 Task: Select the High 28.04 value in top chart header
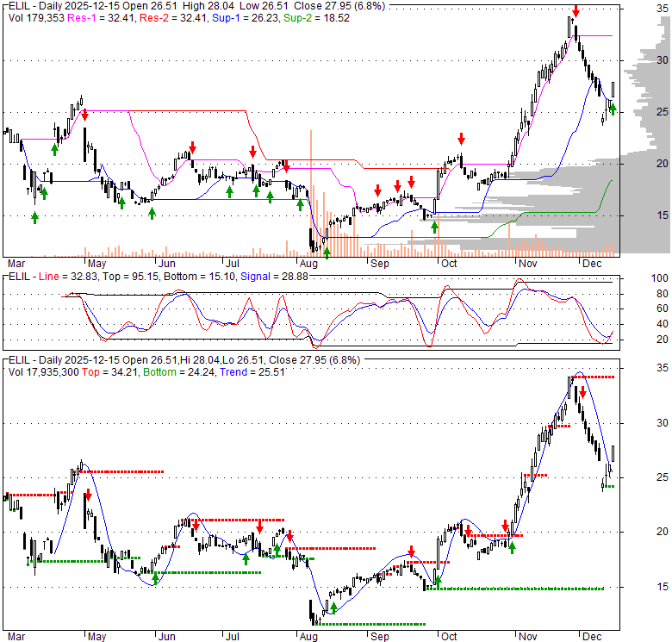[x=208, y=6]
